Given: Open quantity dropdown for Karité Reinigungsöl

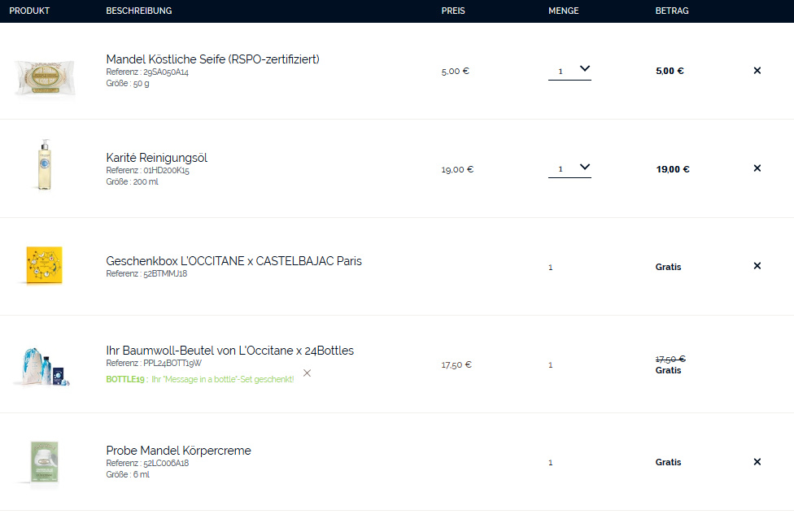Looking at the screenshot, I should click(569, 168).
